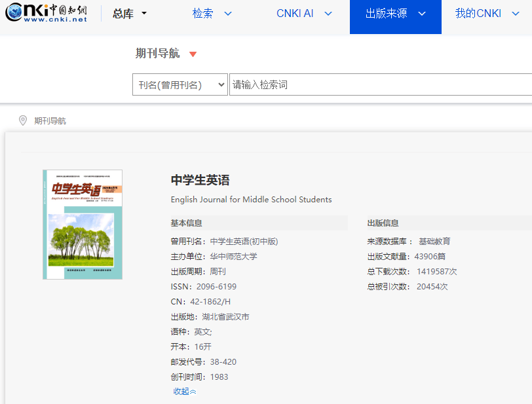Click total downloads 1419587次
Screen dimensions: 532x404
[x=436, y=271]
